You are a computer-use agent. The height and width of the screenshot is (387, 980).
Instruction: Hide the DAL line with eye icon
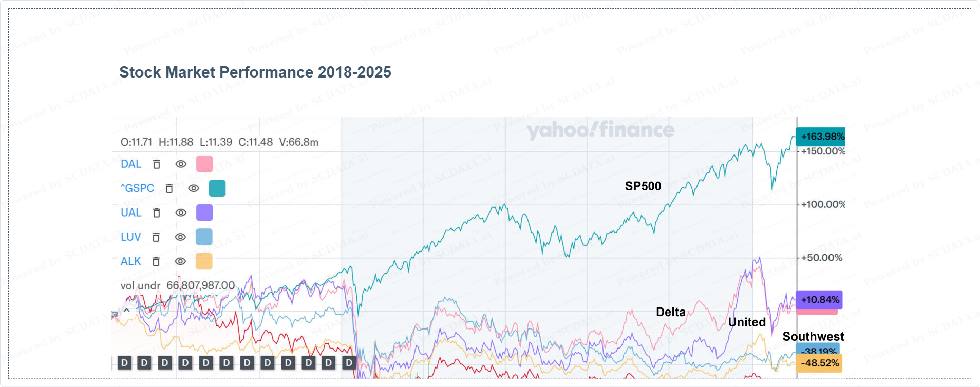pos(181,164)
